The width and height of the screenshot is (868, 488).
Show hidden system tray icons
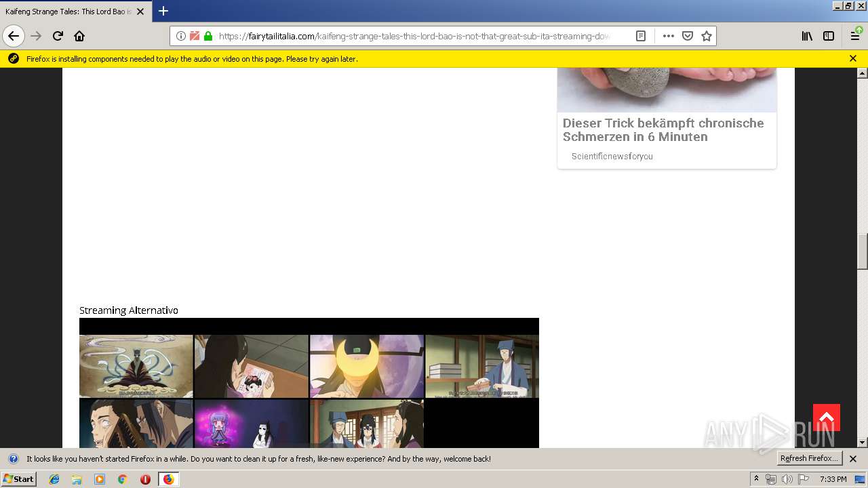point(756,479)
